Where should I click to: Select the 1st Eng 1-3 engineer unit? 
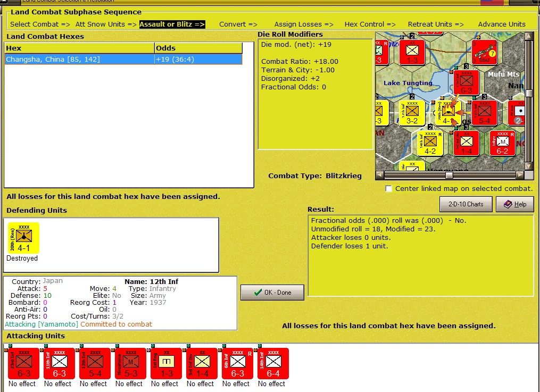[167, 363]
